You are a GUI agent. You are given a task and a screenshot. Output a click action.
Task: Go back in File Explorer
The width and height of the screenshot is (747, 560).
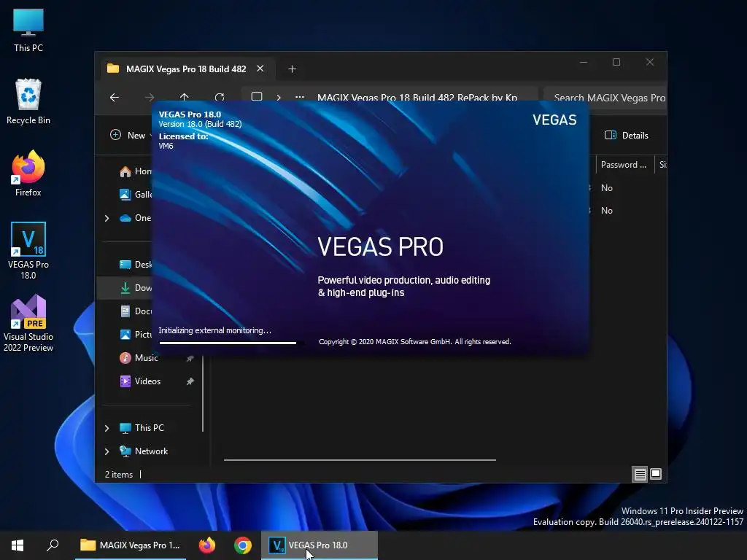115,98
